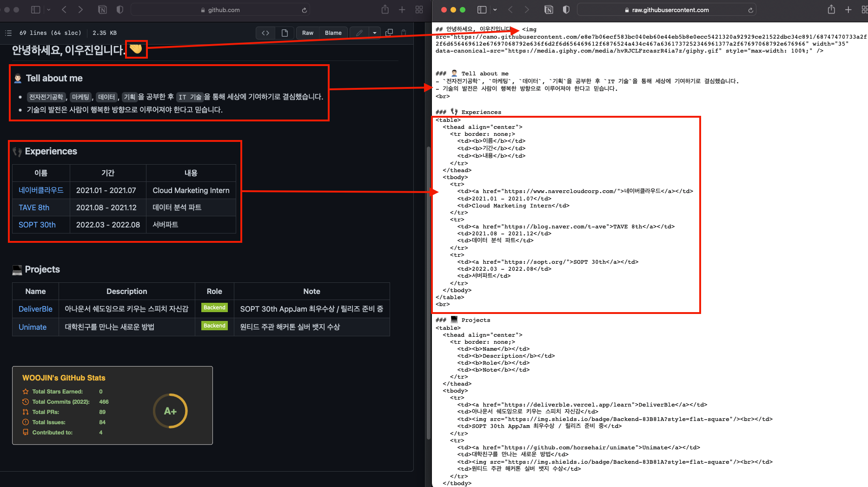Viewport: 868px width, 487px height.
Task: Open the Blame view
Action: tap(333, 33)
